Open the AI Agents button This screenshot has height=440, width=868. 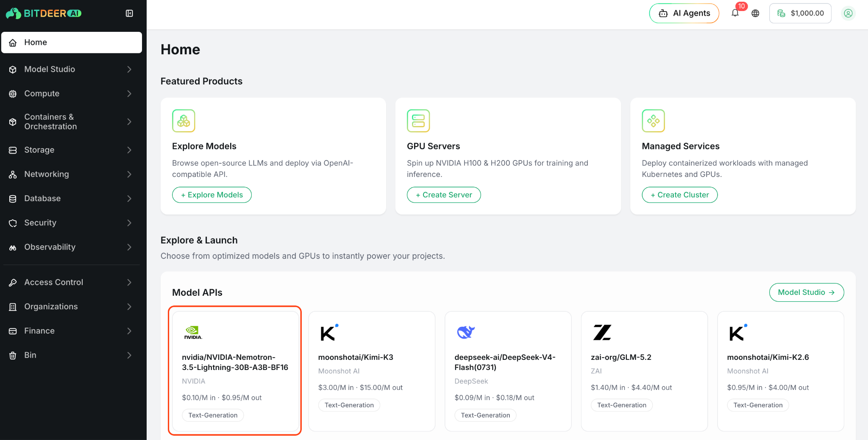(684, 13)
